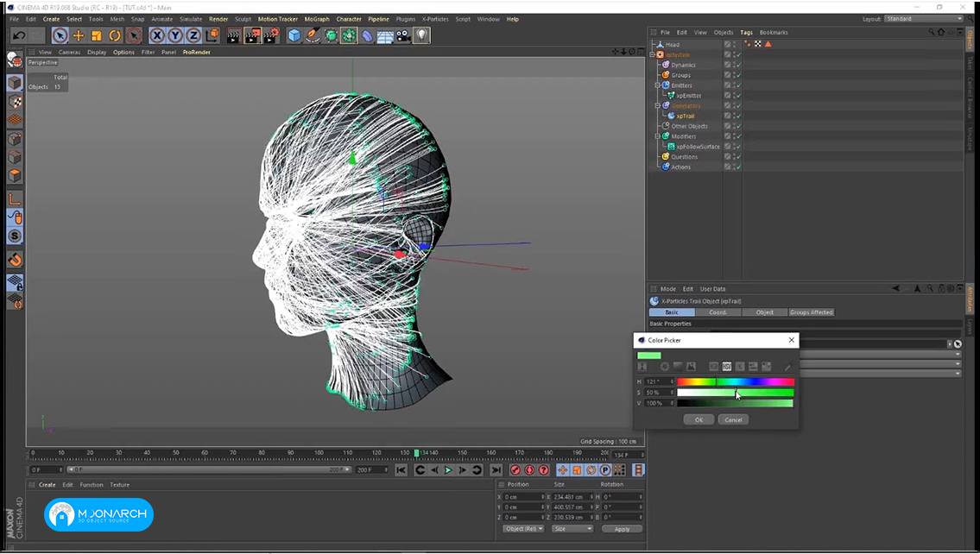The width and height of the screenshot is (980, 554).
Task: Switch to the Groups Affected tab
Action: (x=812, y=312)
